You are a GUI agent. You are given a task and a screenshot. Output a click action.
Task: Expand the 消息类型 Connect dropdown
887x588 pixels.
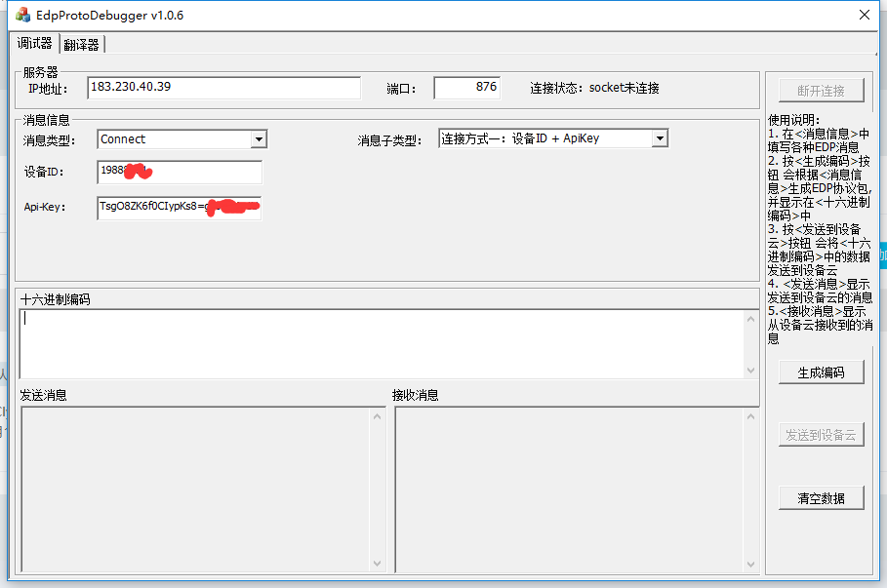click(259, 139)
